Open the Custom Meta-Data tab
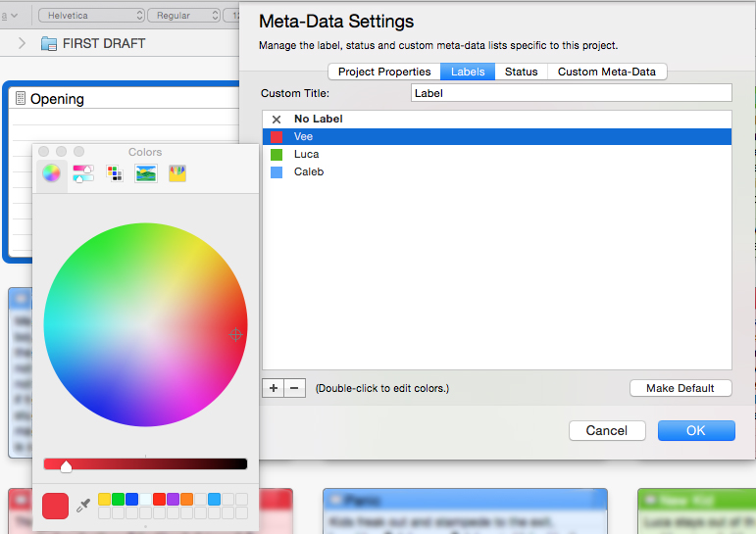756x534 pixels. click(606, 72)
